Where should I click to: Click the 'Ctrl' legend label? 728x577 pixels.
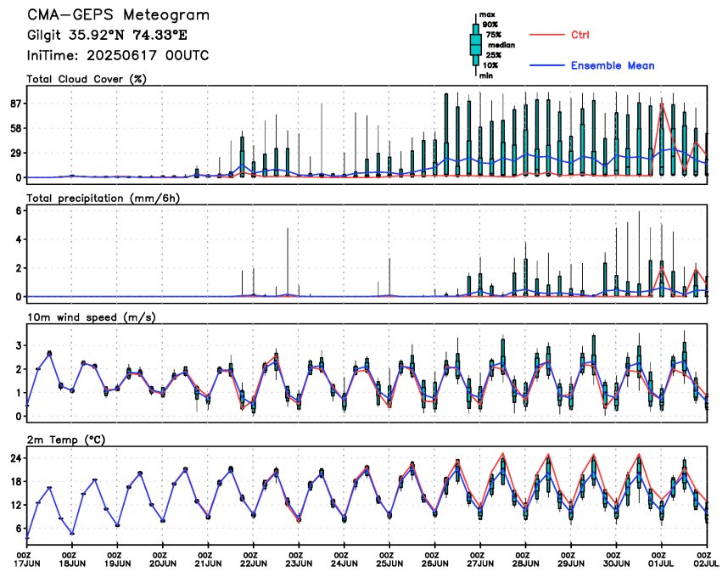pos(580,35)
